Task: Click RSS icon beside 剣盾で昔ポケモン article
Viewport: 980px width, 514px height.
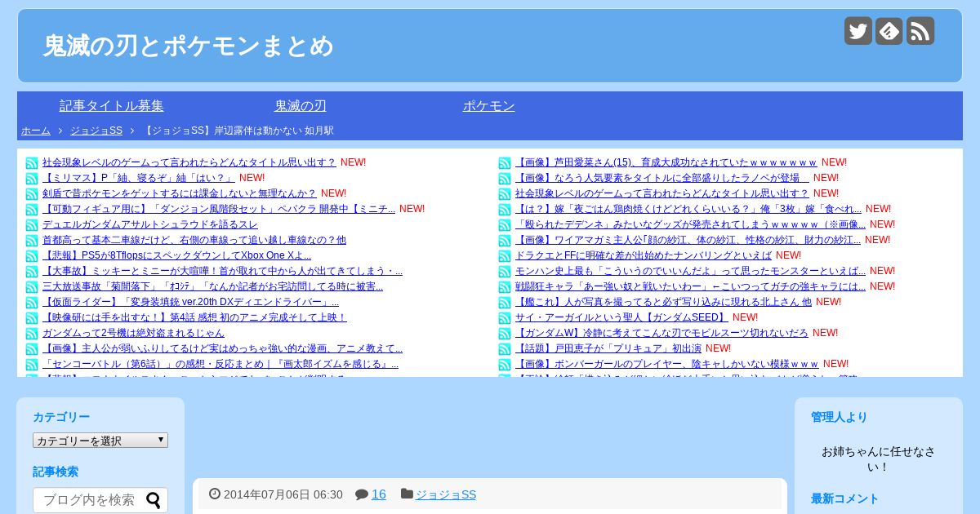Action: [x=32, y=194]
